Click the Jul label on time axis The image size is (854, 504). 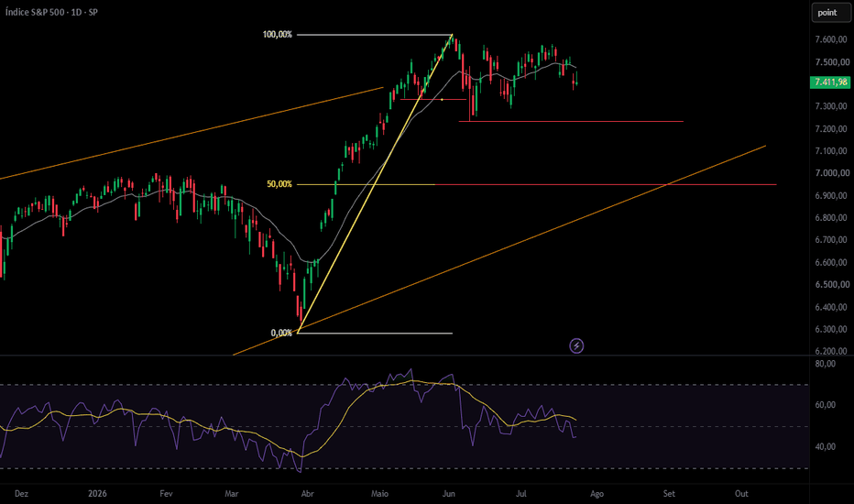click(x=521, y=494)
